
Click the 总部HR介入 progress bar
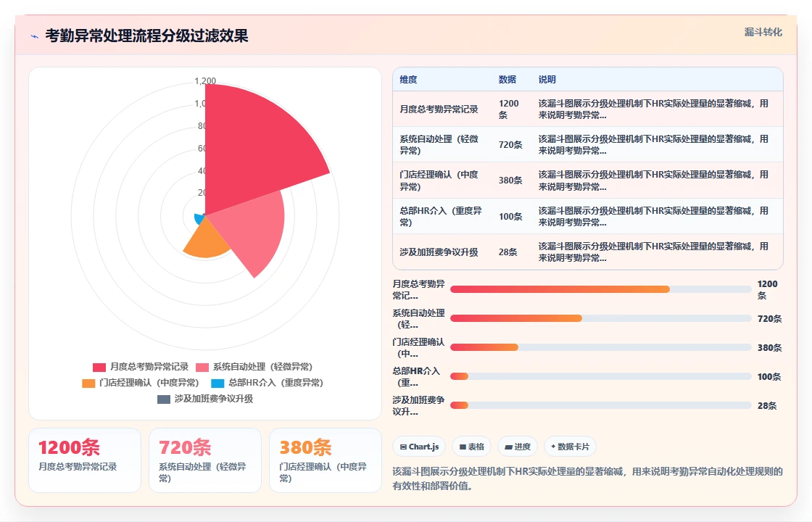601,376
